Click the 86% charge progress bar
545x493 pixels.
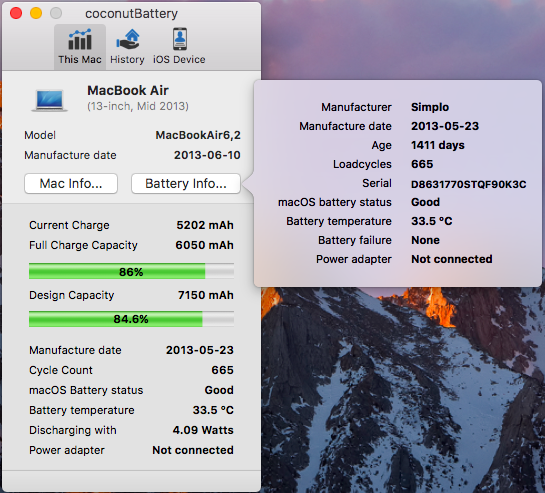[x=131, y=271]
